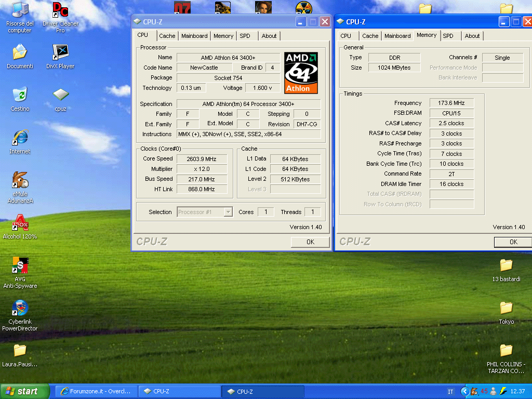The width and height of the screenshot is (532, 399).
Task: Click the Bus Speed value 217.0 MHz
Action: click(x=202, y=179)
